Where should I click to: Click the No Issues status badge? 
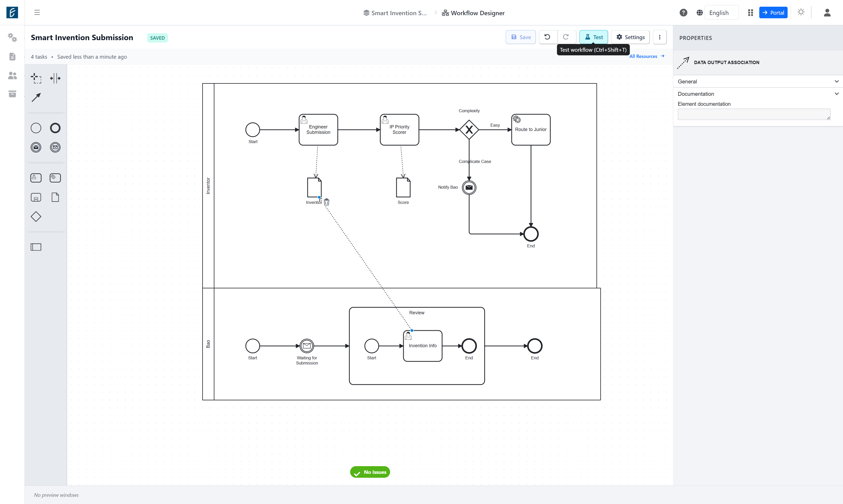point(370,472)
